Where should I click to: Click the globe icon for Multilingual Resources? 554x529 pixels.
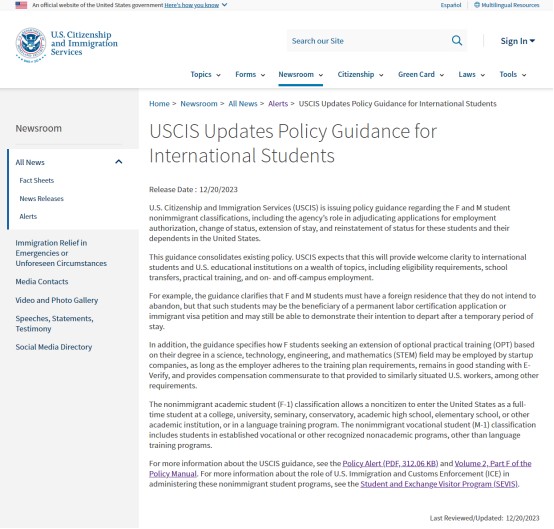(477, 5)
